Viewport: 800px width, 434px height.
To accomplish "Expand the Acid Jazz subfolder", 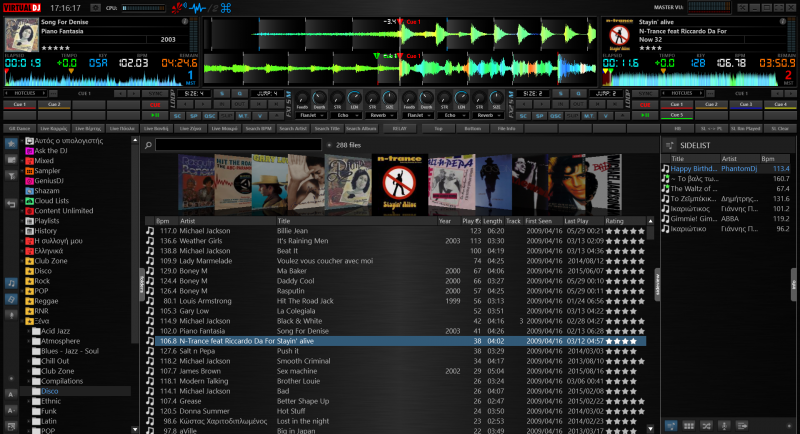I will pyautogui.click(x=29, y=331).
